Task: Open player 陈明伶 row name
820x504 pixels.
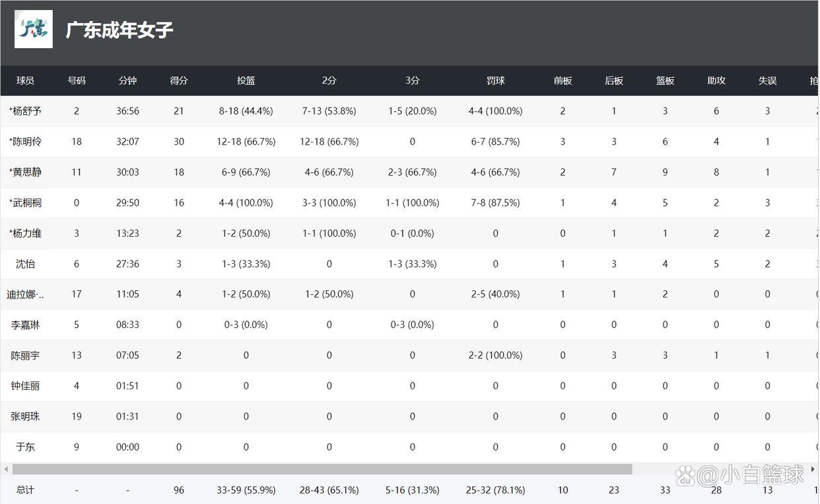Action: (x=25, y=141)
